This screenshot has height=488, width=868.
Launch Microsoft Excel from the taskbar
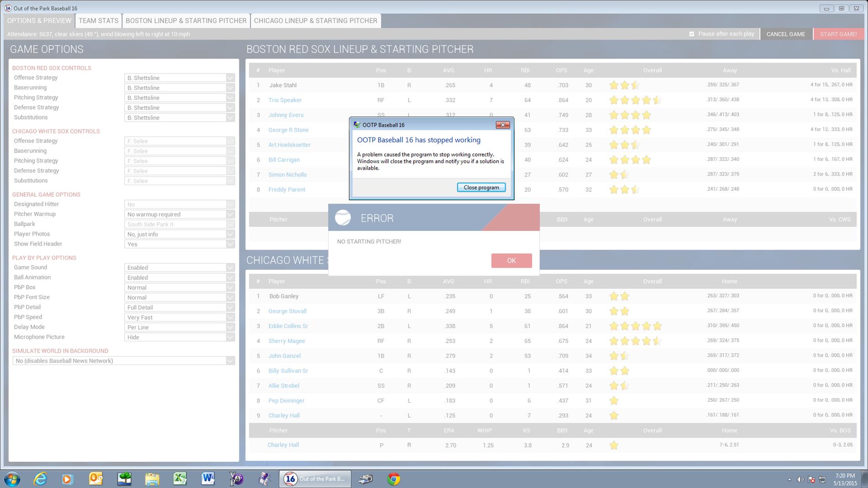point(180,478)
